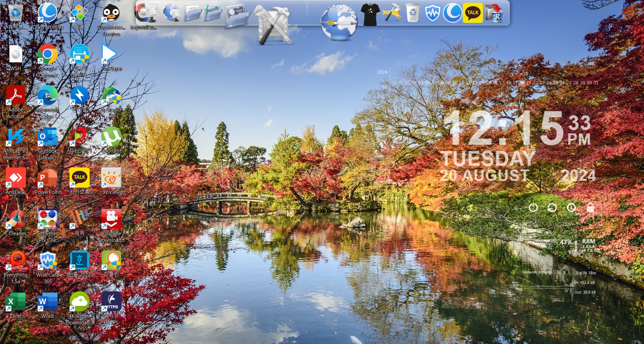644x344 pixels.
Task: Click the TUESDAY weekday text on widget
Action: pyautogui.click(x=488, y=158)
